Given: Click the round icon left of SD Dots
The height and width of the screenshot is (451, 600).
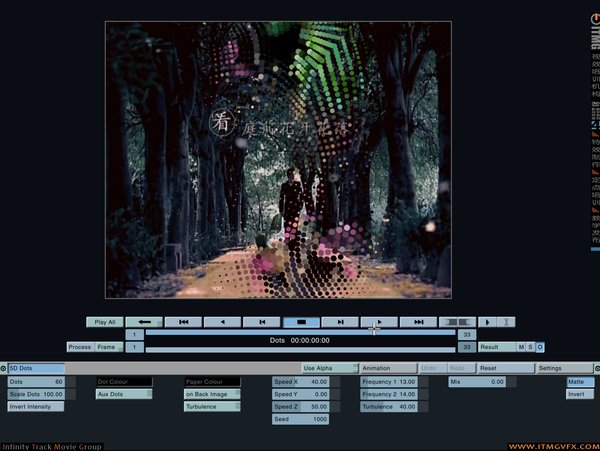Looking at the screenshot, I should click(x=3, y=368).
